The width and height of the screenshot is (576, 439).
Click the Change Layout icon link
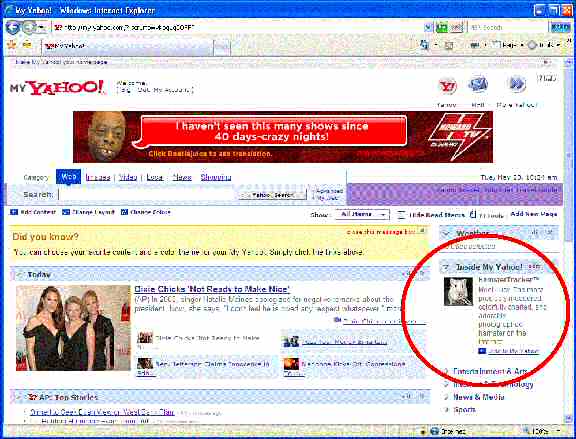click(88, 212)
